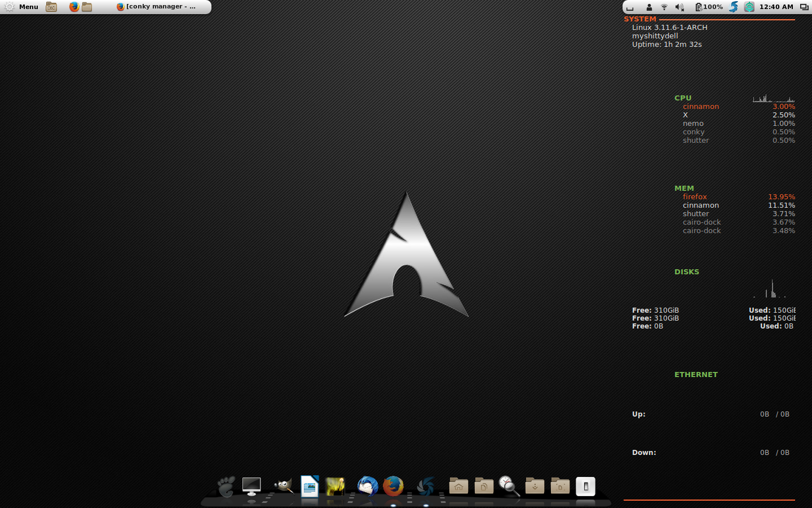Click the DISKS heading in conky

click(686, 271)
